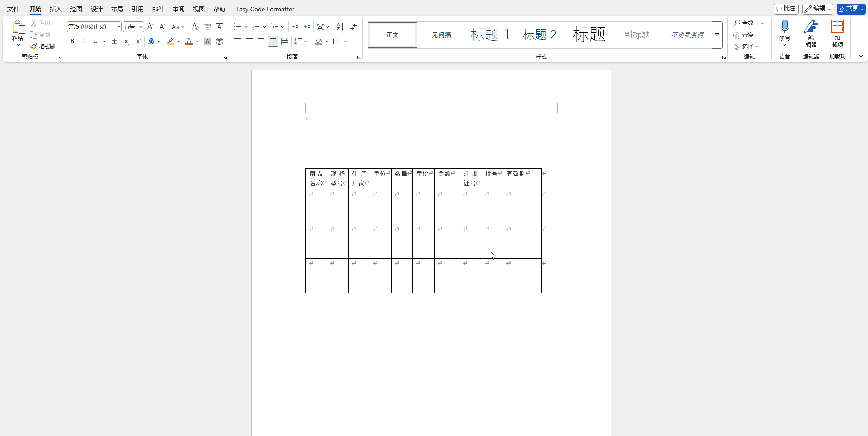Viewport: 868px width, 436px height.
Task: Click the Clear Formatting icon
Action: point(195,27)
